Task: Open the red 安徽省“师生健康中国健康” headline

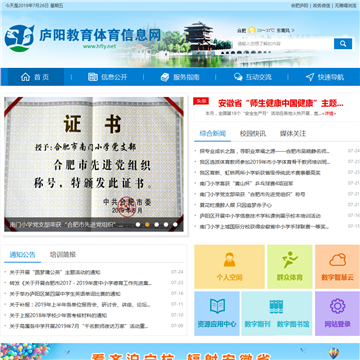Action: [281, 103]
